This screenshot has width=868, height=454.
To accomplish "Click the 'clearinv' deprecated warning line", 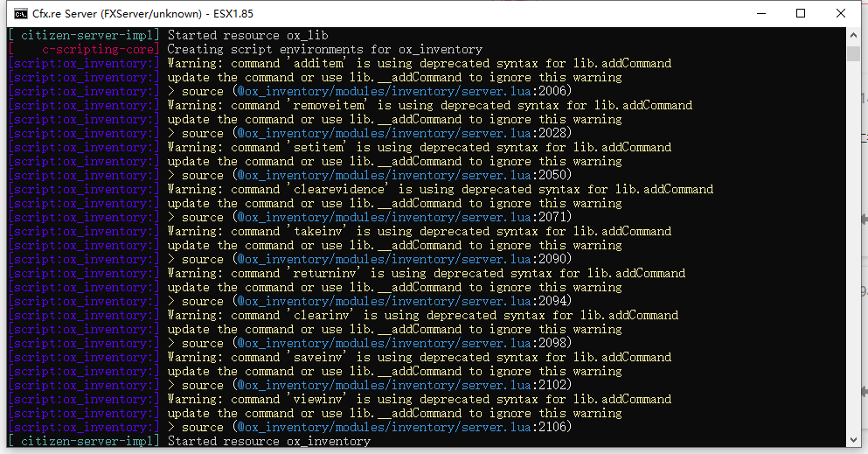I will [423, 316].
